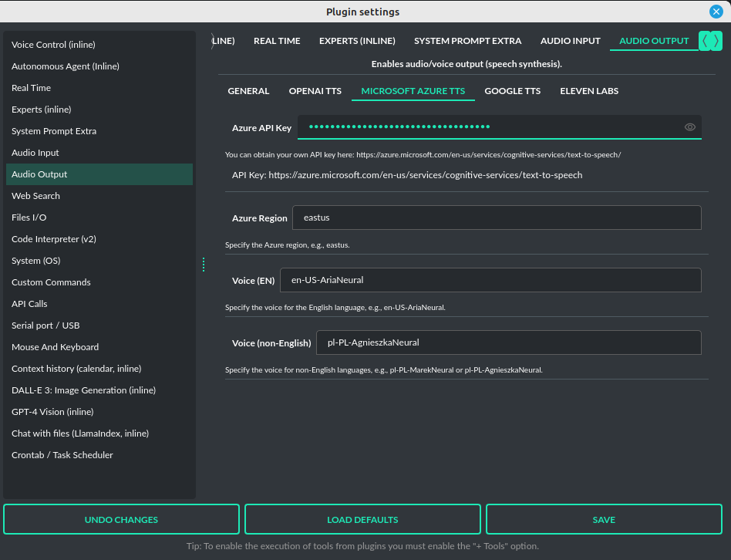Select the GPT-4 Vision plugin
The width and height of the screenshot is (731, 560).
pyautogui.click(x=52, y=411)
